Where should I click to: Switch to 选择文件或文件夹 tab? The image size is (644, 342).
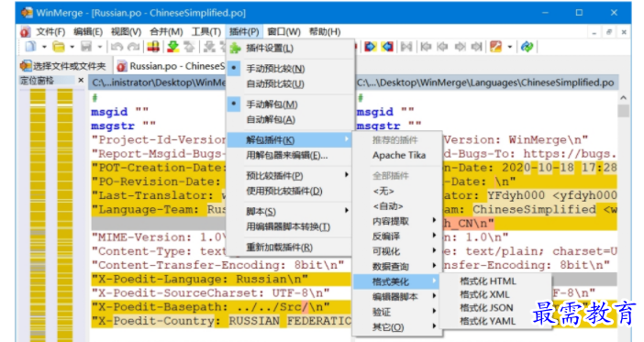click(63, 66)
